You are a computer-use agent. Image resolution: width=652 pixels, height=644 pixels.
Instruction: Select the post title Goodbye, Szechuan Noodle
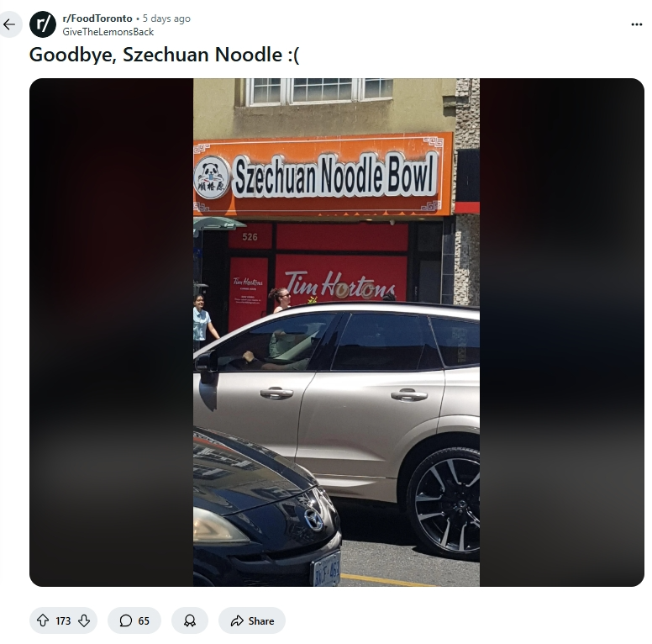coord(164,55)
